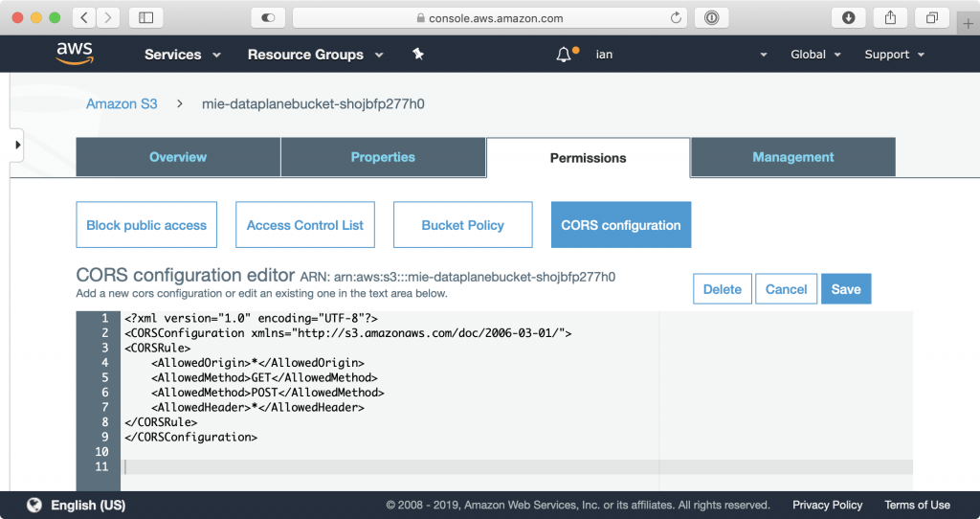Open the 1Password extension icon
Viewport: 980px width, 519px height.
tap(711, 17)
